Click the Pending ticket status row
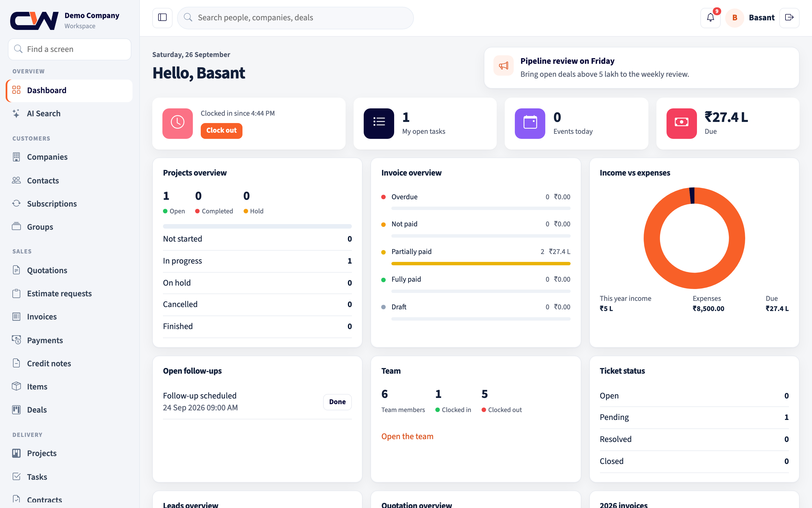 [x=694, y=417]
